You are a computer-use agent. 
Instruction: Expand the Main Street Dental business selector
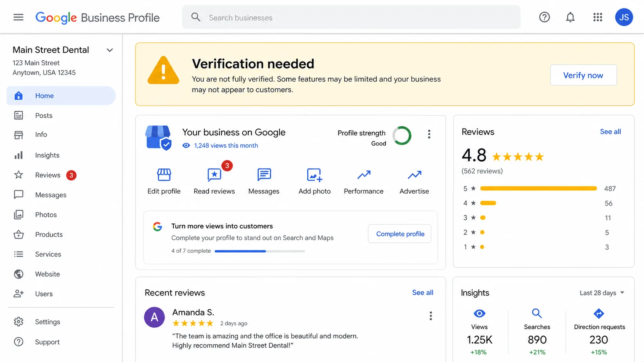coord(110,50)
